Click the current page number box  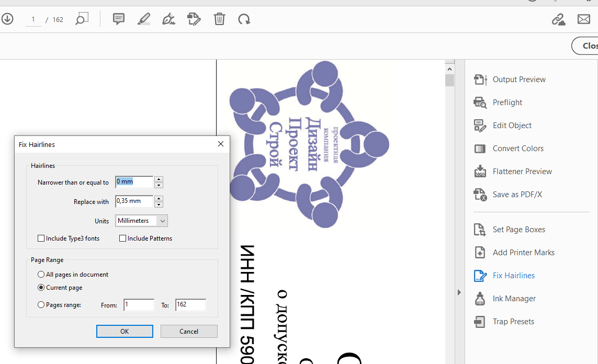click(x=33, y=19)
